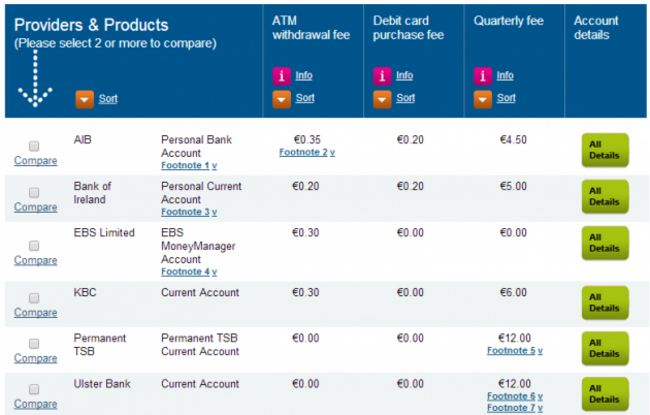Expand Footnote 2 below the €0.35 ATM fee
Image resolution: width=650 pixels, height=415 pixels.
coord(307,153)
